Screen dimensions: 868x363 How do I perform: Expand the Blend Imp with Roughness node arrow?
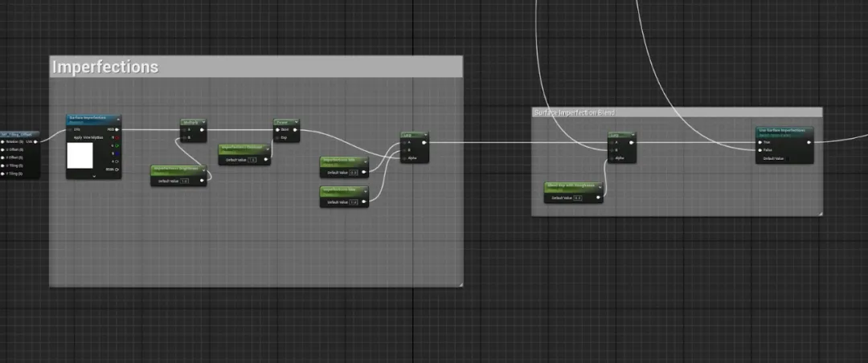click(x=600, y=187)
